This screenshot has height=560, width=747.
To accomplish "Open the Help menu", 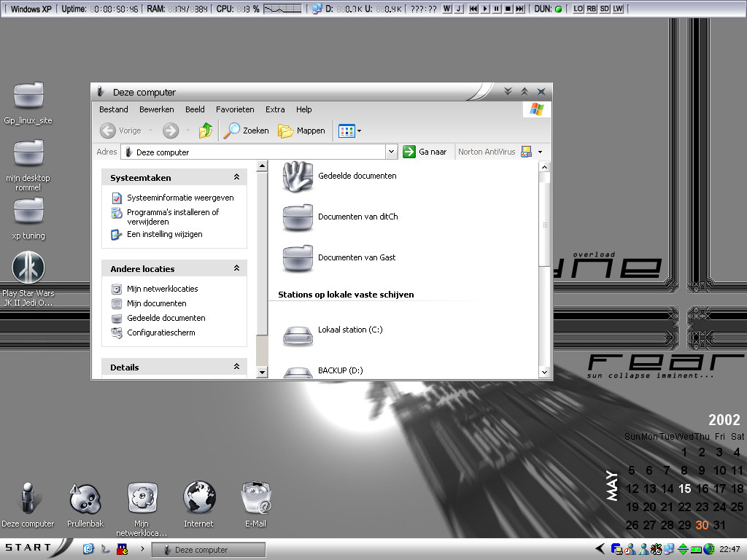I will click(303, 109).
